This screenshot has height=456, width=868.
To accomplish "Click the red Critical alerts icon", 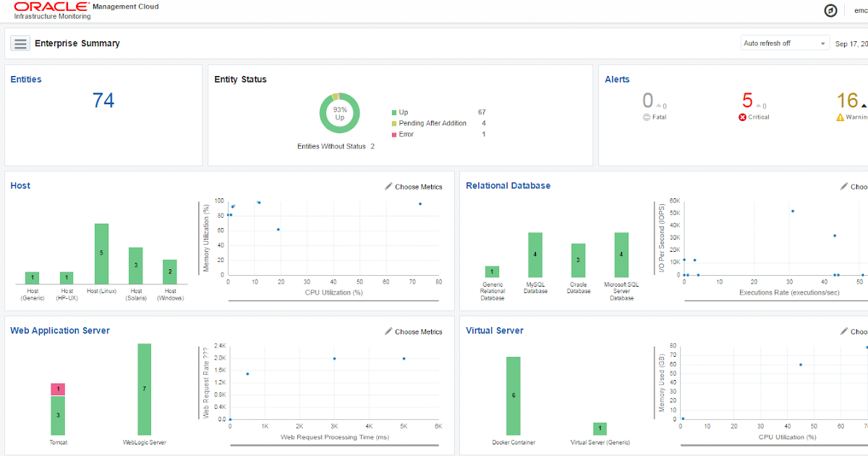I will pos(743,117).
